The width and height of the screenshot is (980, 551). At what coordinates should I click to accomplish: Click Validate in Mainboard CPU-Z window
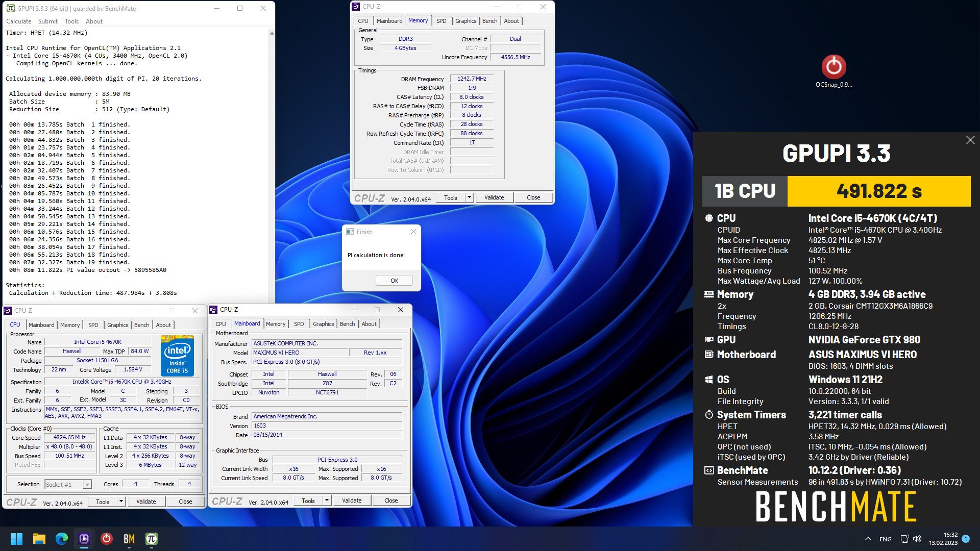tap(352, 500)
